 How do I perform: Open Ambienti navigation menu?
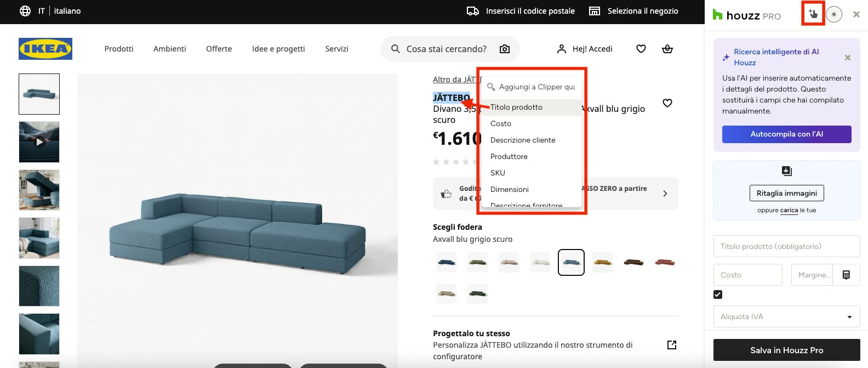click(x=170, y=49)
